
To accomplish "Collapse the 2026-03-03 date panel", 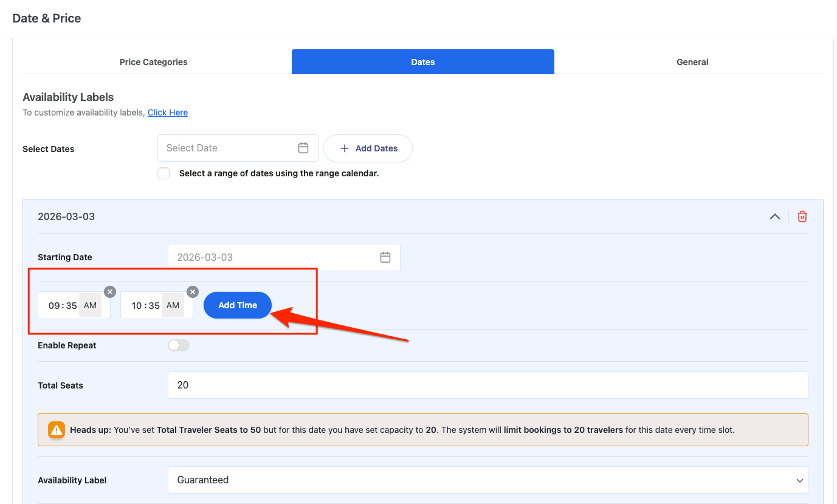I will pos(774,216).
